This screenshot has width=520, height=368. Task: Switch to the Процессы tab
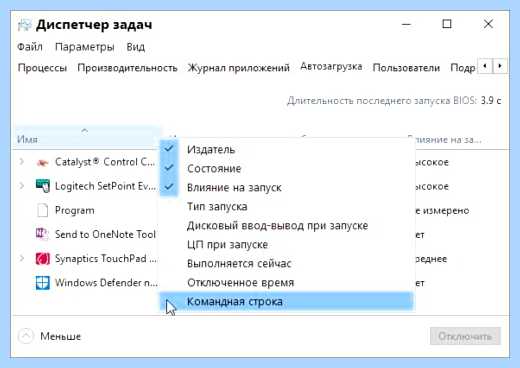click(x=42, y=68)
